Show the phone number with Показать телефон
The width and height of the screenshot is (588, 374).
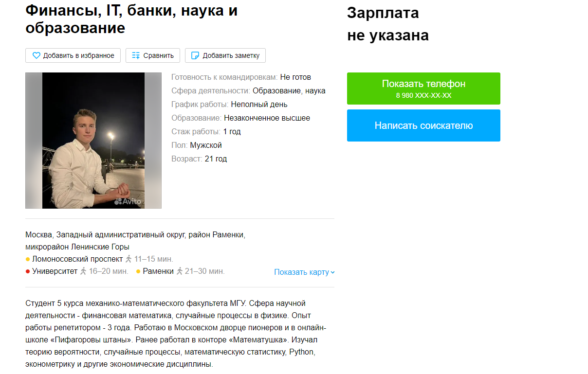click(423, 89)
